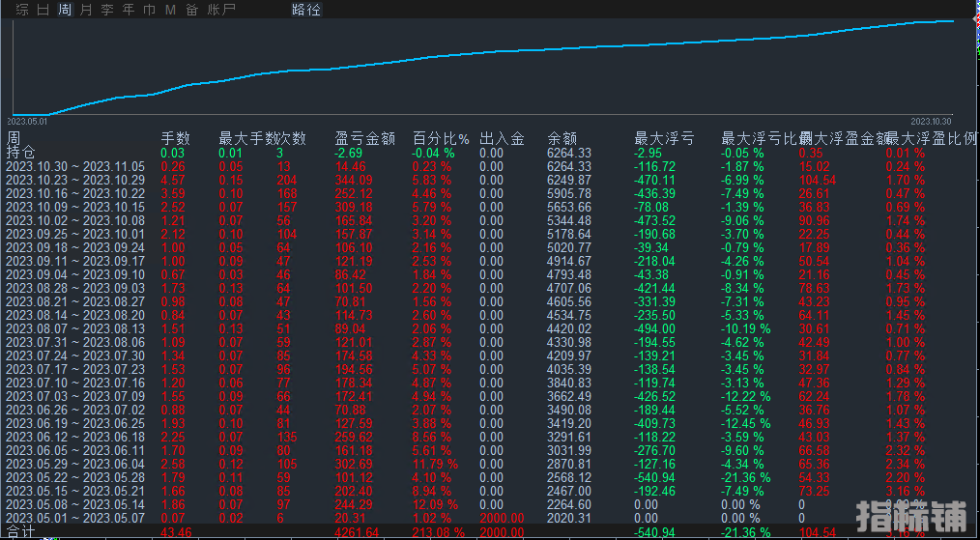Screen dimensions: 980x540
Task: Click max floating loss -494.00
Action: pyautogui.click(x=655, y=328)
